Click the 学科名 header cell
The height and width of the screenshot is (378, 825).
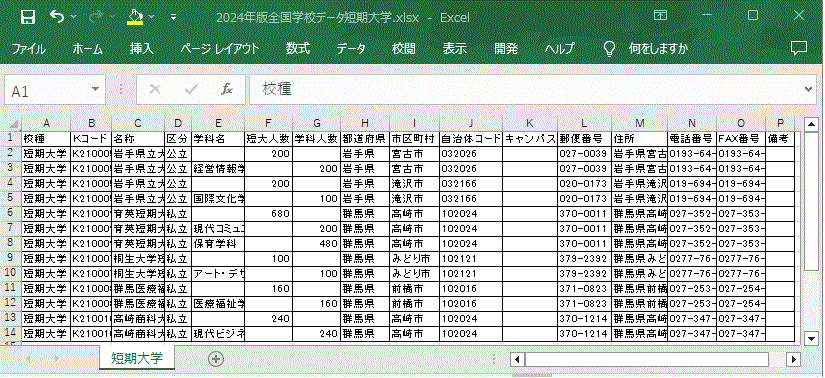(x=217, y=138)
